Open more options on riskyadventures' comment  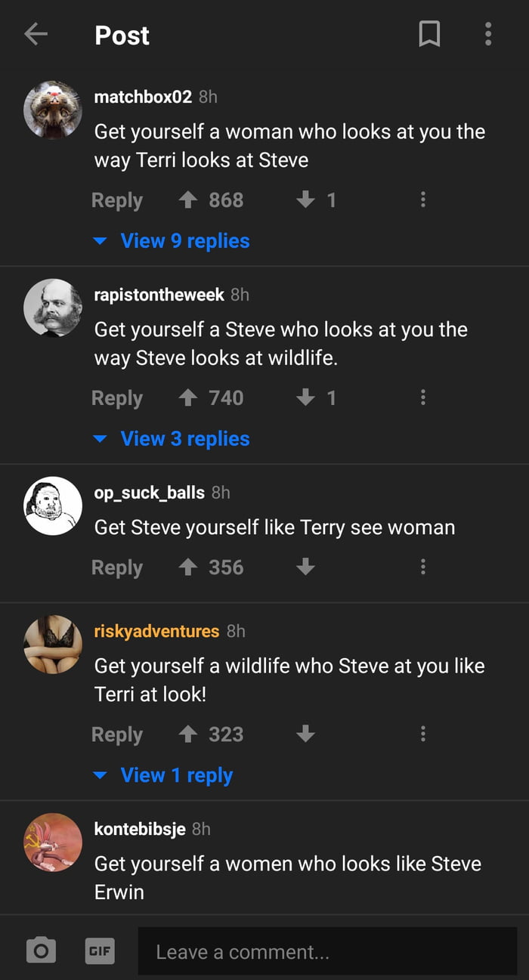click(x=422, y=734)
